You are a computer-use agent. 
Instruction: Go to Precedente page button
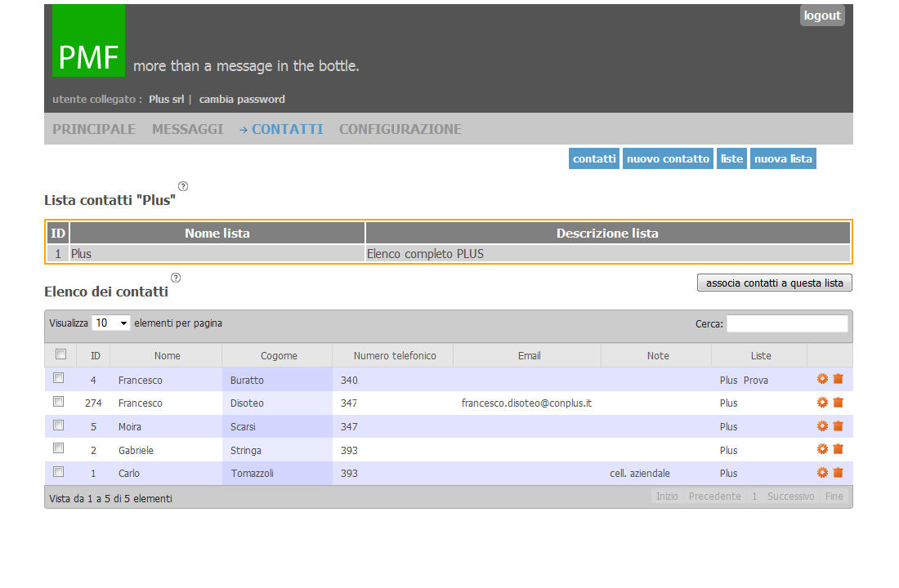click(714, 497)
